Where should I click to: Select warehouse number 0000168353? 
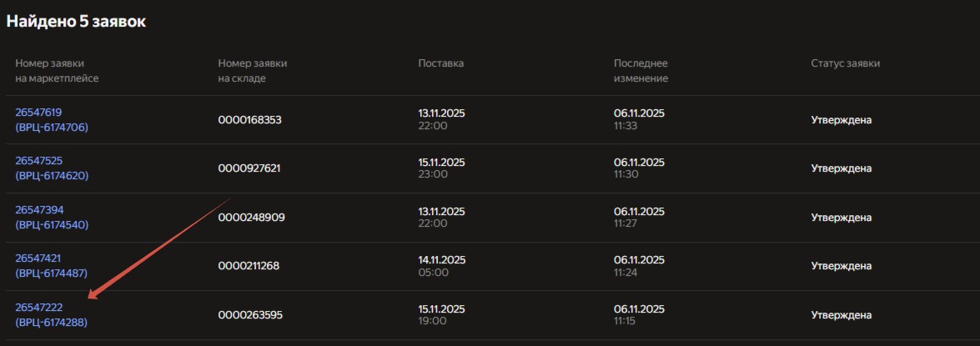[x=249, y=120]
